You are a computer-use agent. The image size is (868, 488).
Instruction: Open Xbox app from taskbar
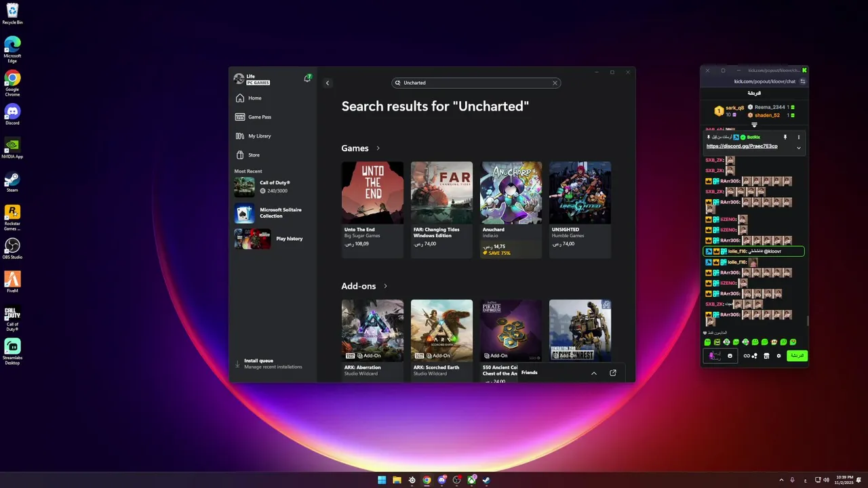coord(471,480)
